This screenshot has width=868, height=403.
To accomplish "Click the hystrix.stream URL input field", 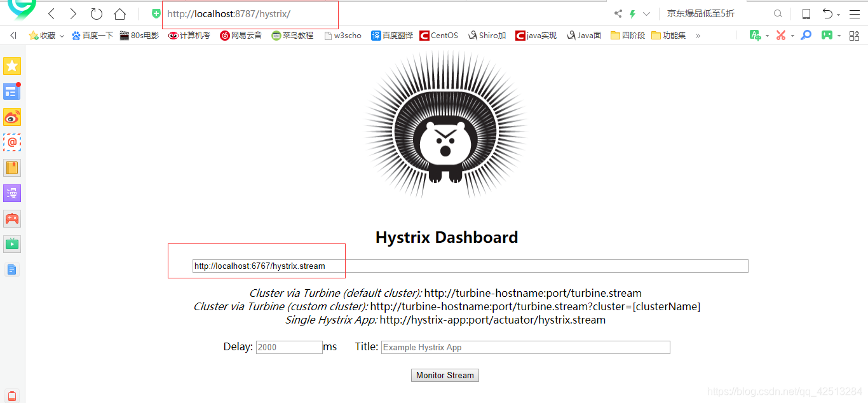I will coord(470,266).
